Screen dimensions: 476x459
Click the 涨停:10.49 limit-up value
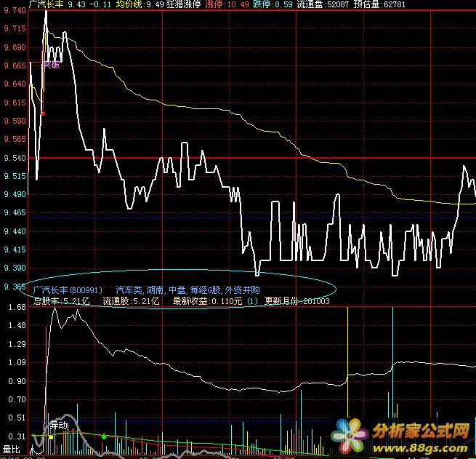click(x=227, y=4)
